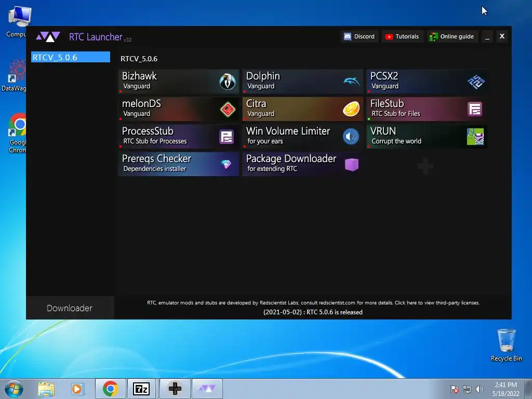532x399 pixels.
Task: Open Dolphin Vanguard via the dolphin icon
Action: pyautogui.click(x=352, y=82)
